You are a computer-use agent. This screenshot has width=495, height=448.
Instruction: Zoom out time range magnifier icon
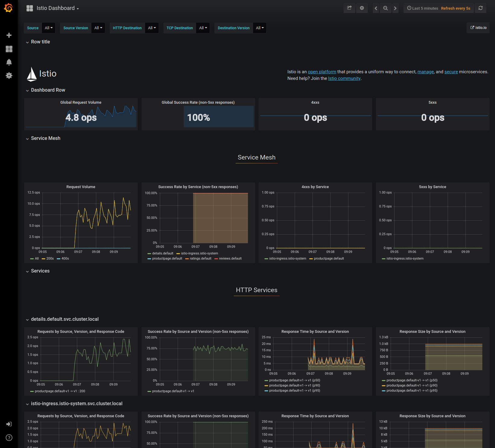pyautogui.click(x=386, y=8)
